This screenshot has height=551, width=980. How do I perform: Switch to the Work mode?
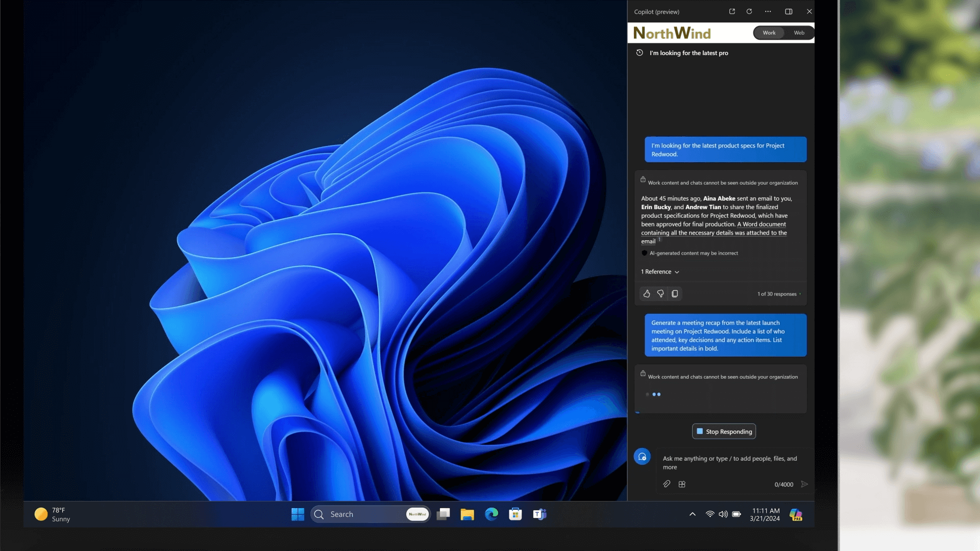(x=769, y=33)
